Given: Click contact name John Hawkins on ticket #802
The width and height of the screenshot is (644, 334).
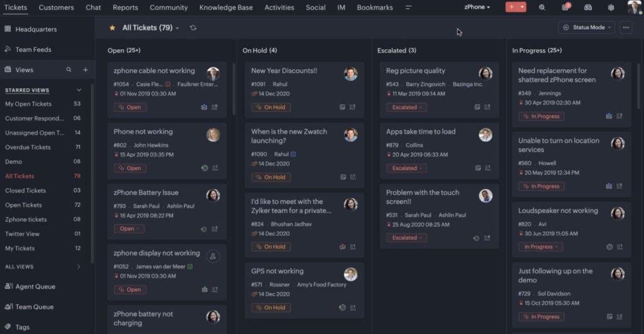Looking at the screenshot, I should (x=151, y=145).
